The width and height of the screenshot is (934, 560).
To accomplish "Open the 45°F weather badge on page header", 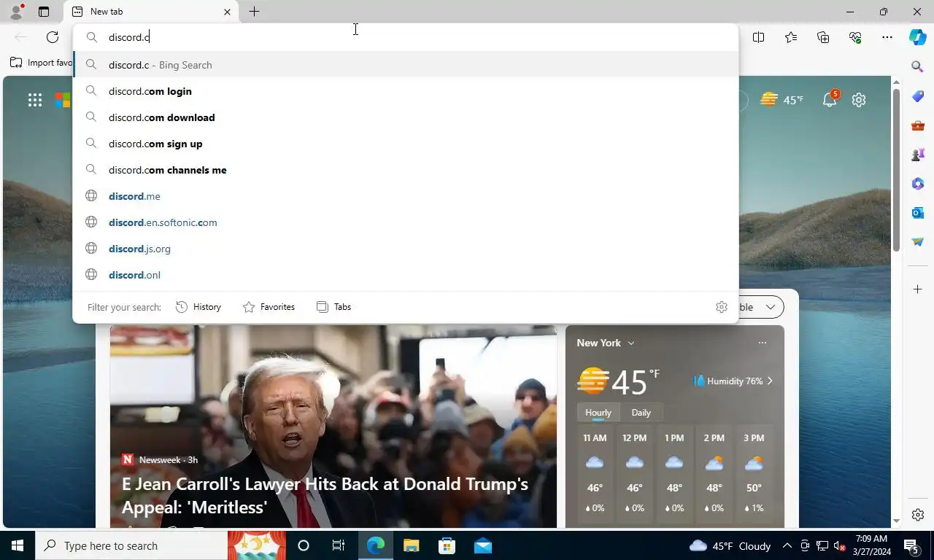I will [x=781, y=100].
